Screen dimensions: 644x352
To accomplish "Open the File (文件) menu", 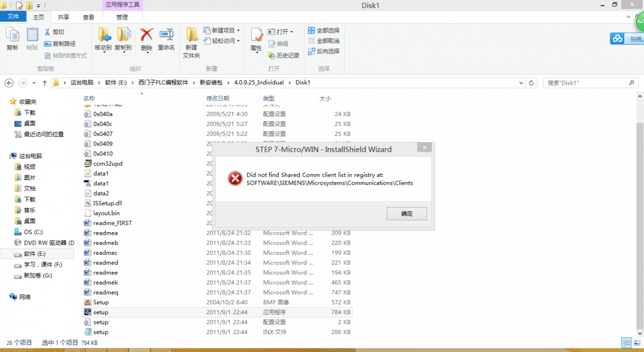I will tap(13, 17).
